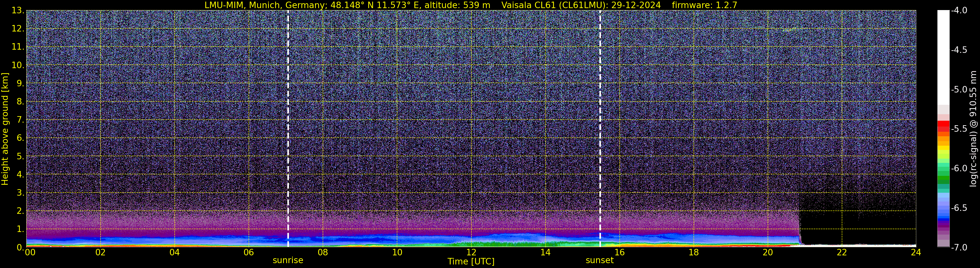Click time axis tick 12
The width and height of the screenshot is (980, 268).
471,252
